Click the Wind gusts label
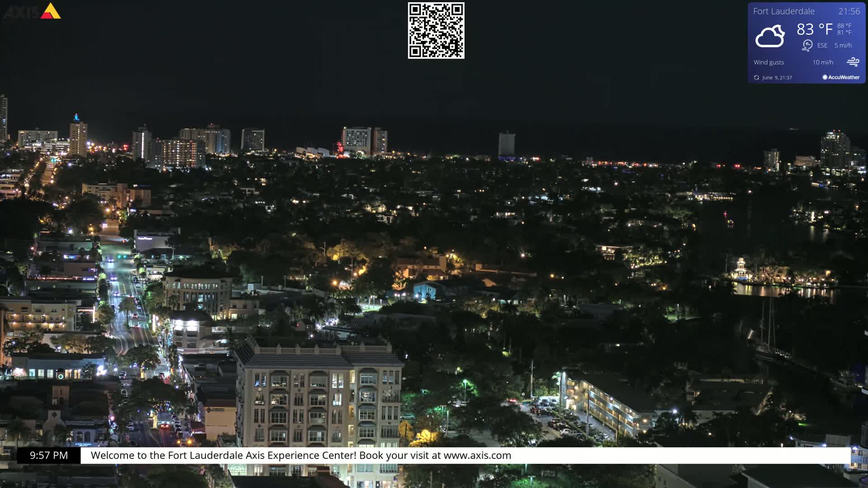The height and width of the screenshot is (488, 868). coord(769,62)
